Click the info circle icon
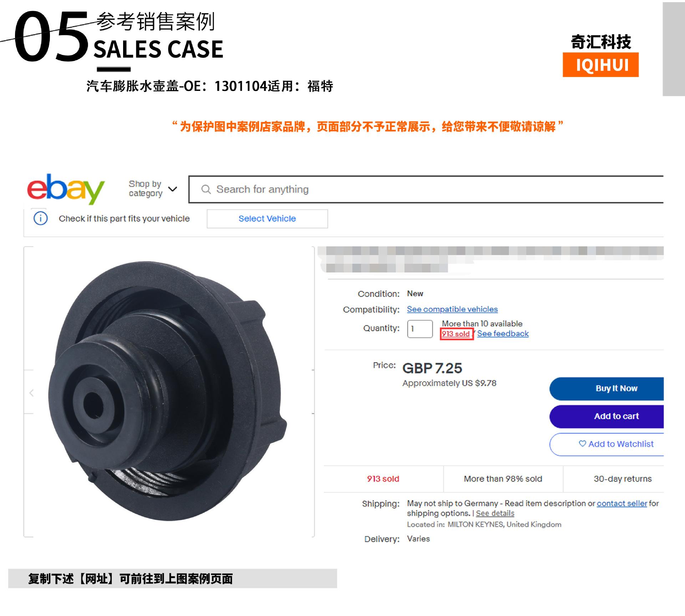This screenshot has height=616, width=685. click(40, 218)
